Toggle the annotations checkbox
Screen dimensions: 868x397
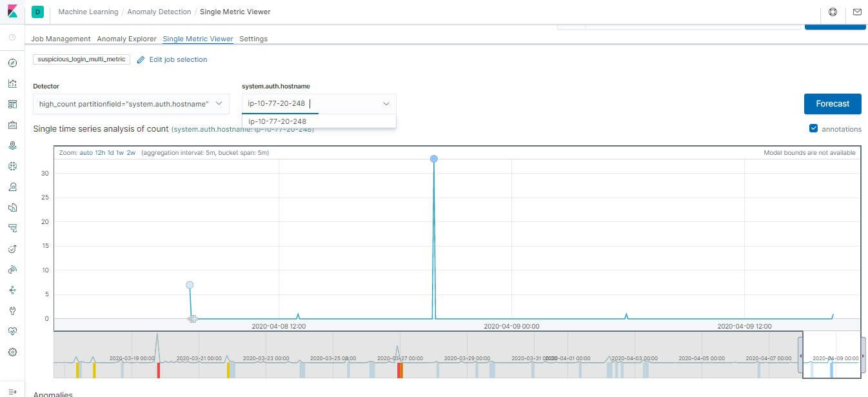click(814, 128)
